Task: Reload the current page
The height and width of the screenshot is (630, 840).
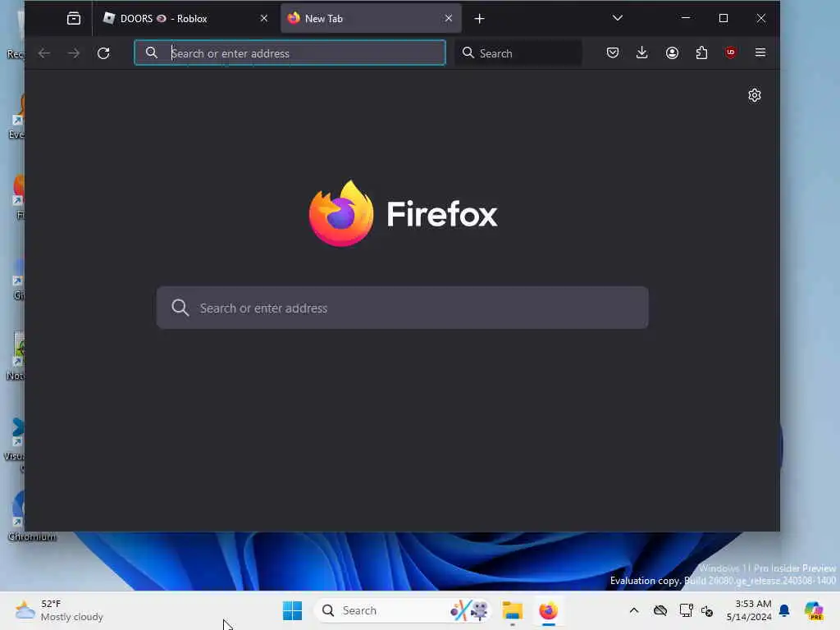Action: click(x=103, y=53)
